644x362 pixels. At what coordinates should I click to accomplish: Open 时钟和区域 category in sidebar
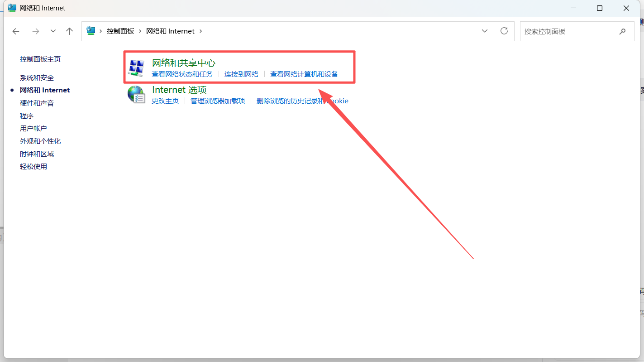point(37,154)
